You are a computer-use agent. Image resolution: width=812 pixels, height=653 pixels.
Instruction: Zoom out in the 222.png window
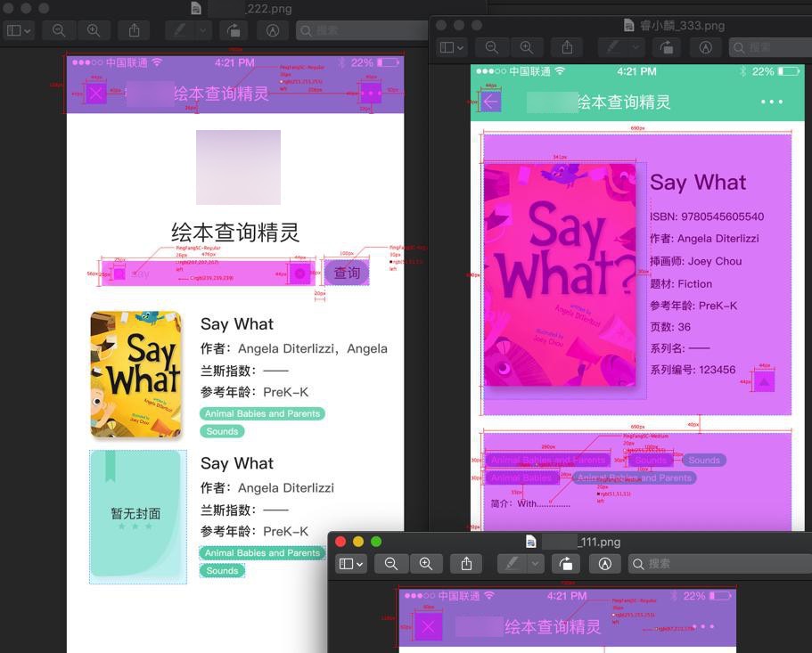59,30
